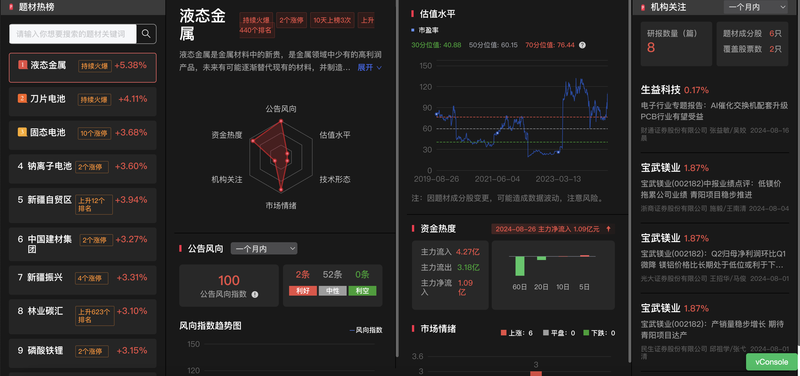This screenshot has height=376, width=800.
Task: Click the 机构关注 radar axis label
Action: pyautogui.click(x=227, y=180)
